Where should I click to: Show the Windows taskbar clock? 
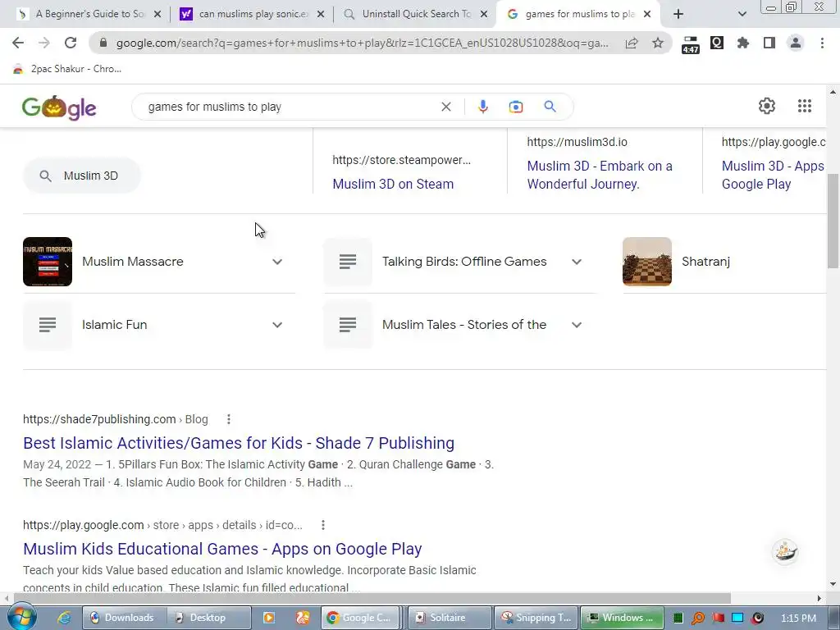point(798,618)
